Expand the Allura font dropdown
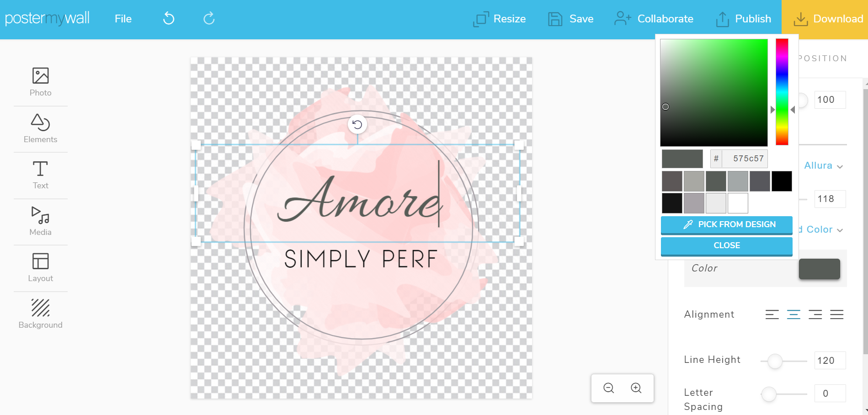The image size is (868, 415). click(x=823, y=166)
